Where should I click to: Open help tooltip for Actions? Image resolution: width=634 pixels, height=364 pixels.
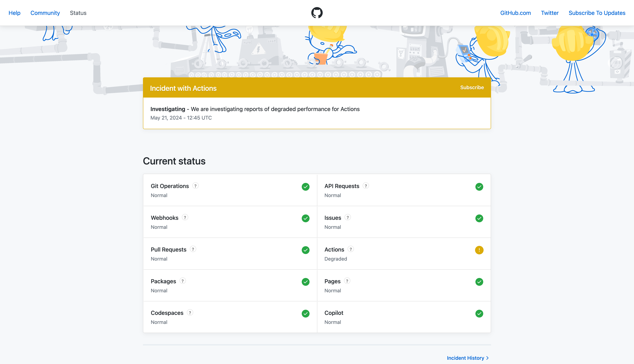point(351,249)
